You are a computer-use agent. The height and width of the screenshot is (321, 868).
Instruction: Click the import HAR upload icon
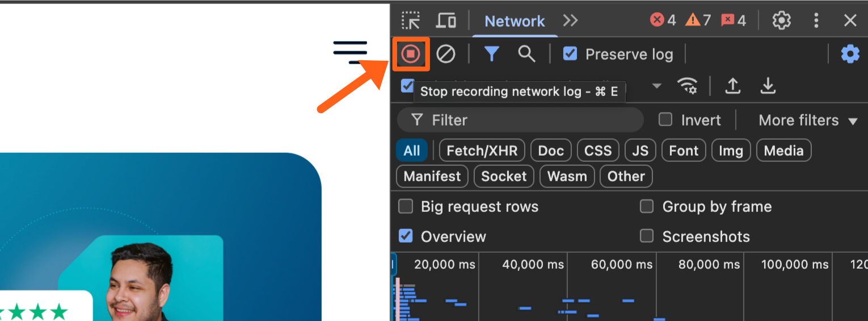(732, 86)
